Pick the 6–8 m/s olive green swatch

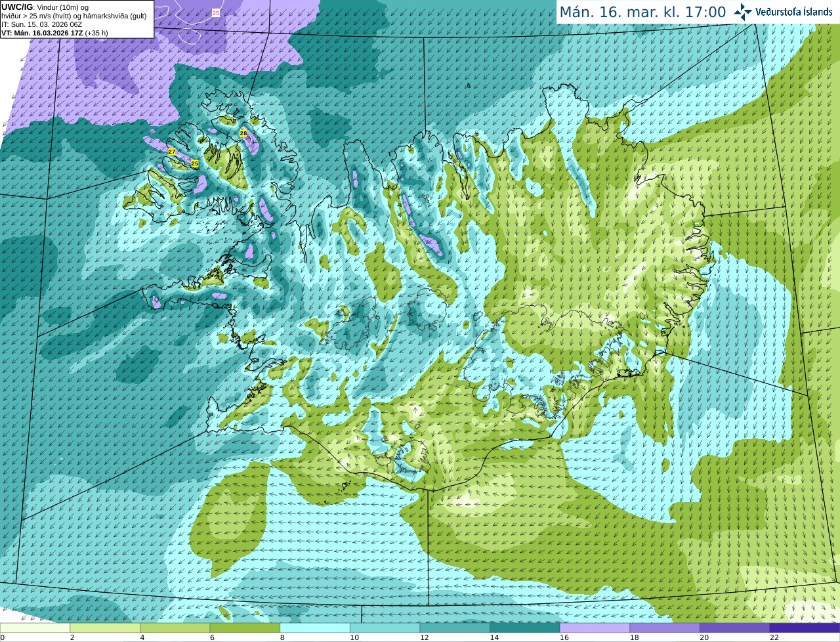[x=245, y=628]
